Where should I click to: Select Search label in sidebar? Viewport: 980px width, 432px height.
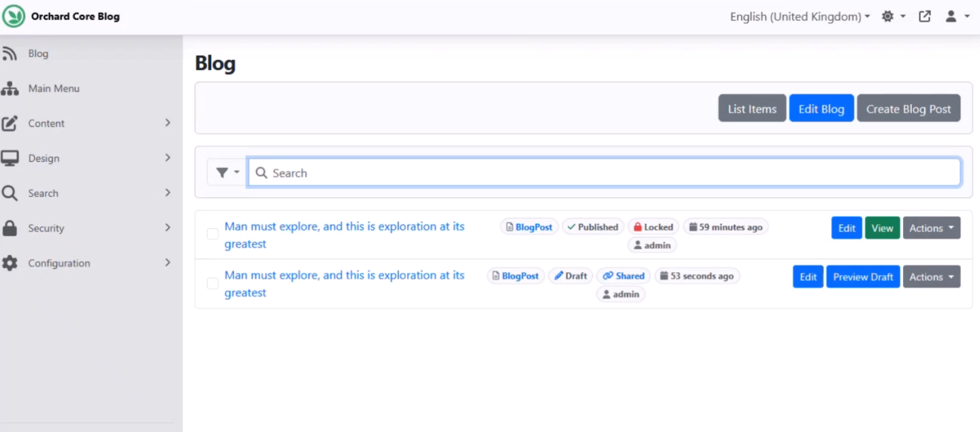pyautogui.click(x=43, y=193)
